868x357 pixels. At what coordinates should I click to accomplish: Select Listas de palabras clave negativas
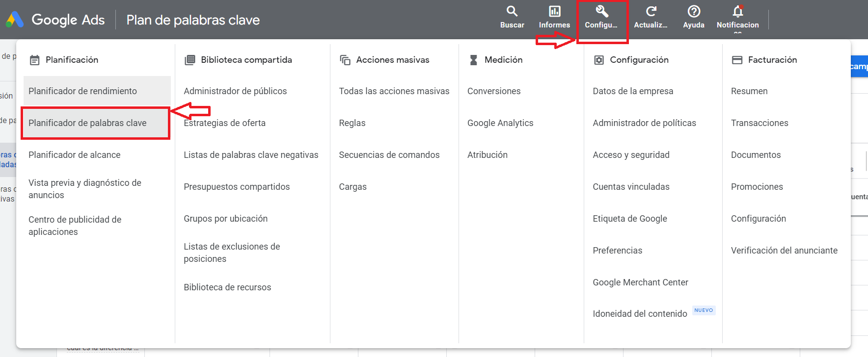tap(251, 155)
